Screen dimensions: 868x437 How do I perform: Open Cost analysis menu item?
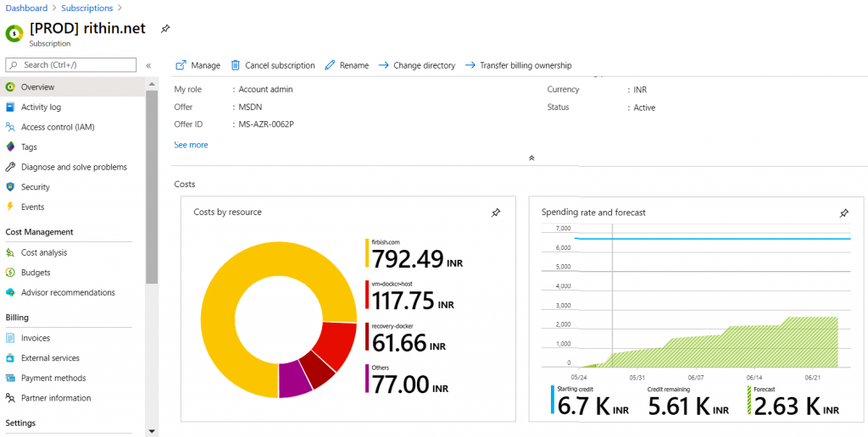(x=43, y=252)
